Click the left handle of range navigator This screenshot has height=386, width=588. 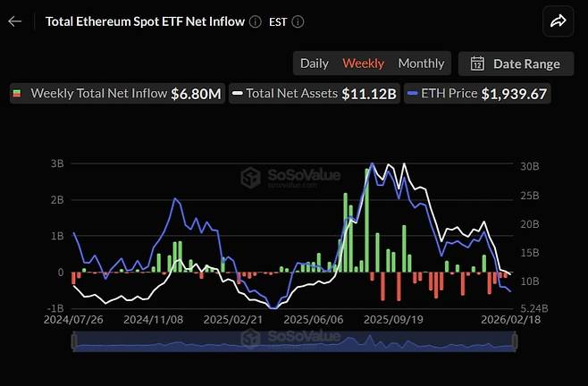click(73, 341)
